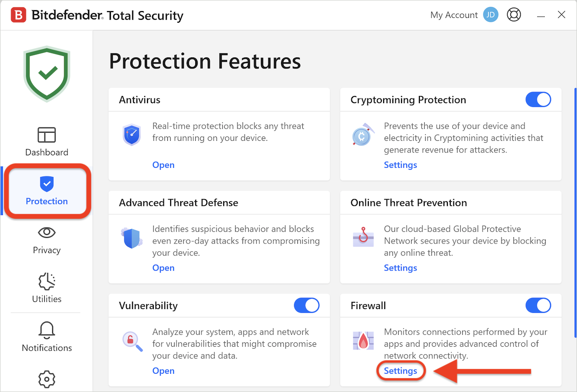Open Firewall Settings link
Screen dimensions: 577x392
coord(401,371)
